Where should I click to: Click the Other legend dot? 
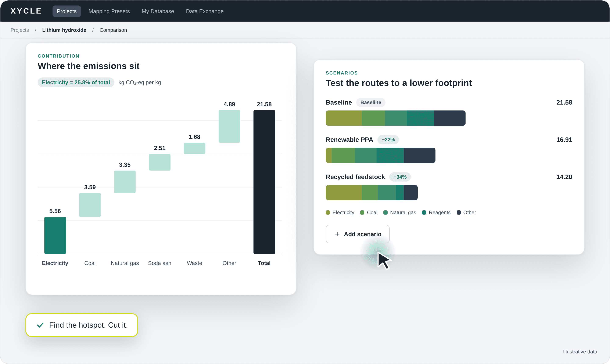pyautogui.click(x=459, y=212)
